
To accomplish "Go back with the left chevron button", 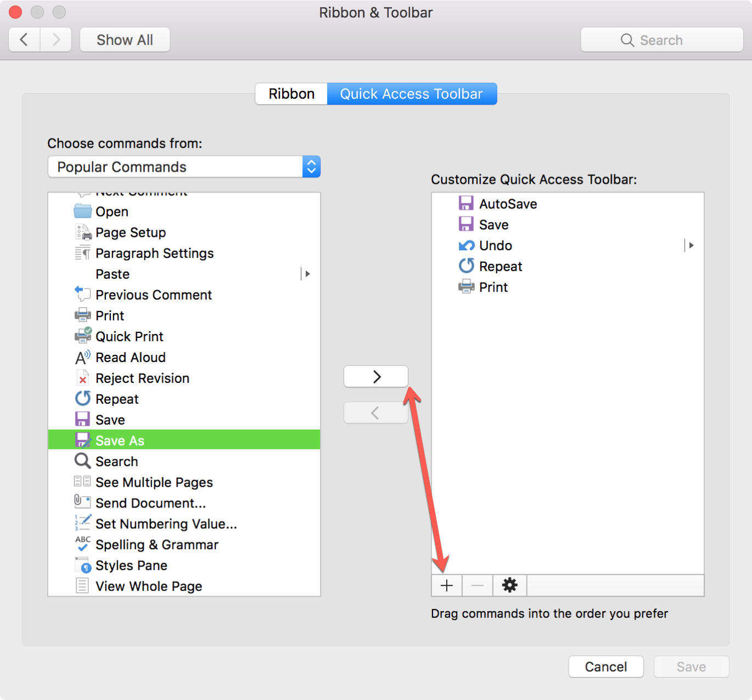I will click(x=24, y=39).
